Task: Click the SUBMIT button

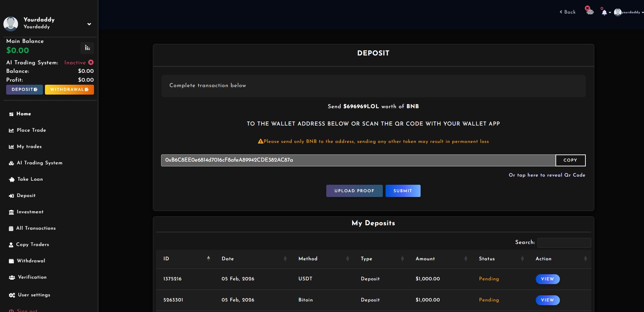Action: coord(403,191)
